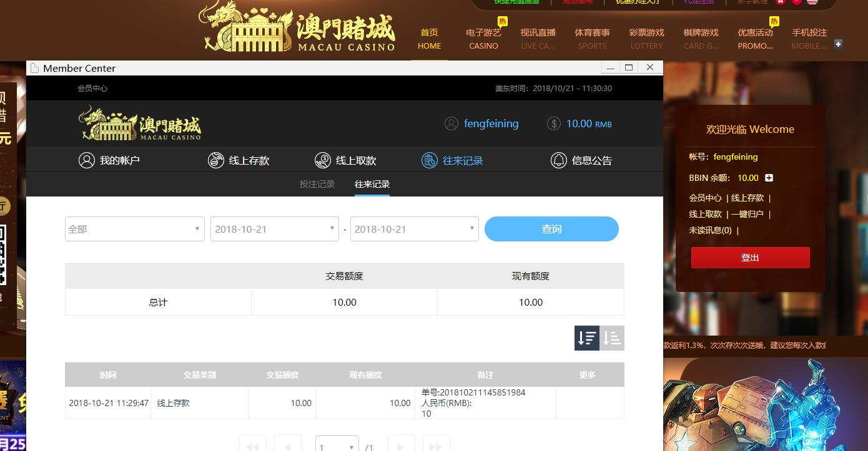Click username fengfeining in Member Center header
Image resolution: width=868 pixels, height=451 pixels.
click(x=491, y=124)
